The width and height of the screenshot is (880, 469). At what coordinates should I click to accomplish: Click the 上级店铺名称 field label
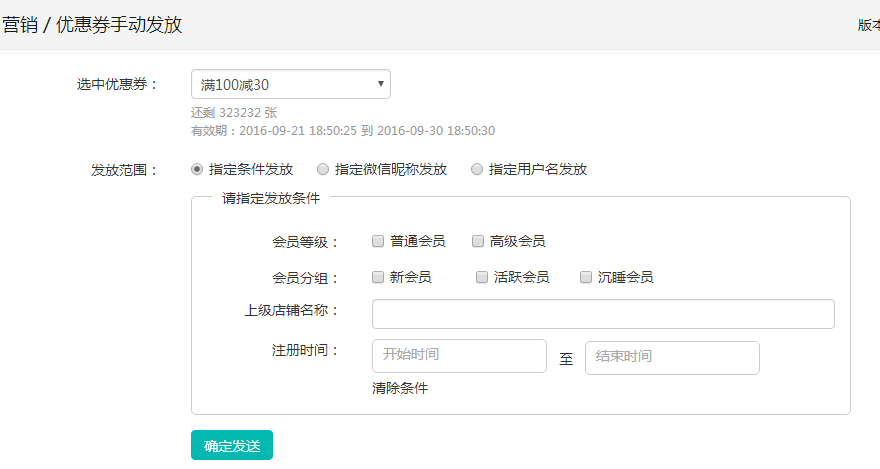292,309
